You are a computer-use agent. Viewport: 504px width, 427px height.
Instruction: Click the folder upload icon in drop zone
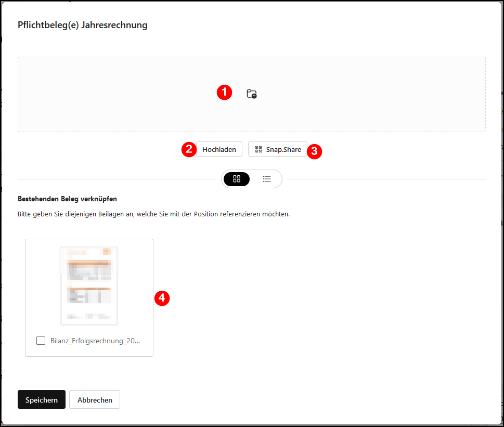pyautogui.click(x=252, y=94)
